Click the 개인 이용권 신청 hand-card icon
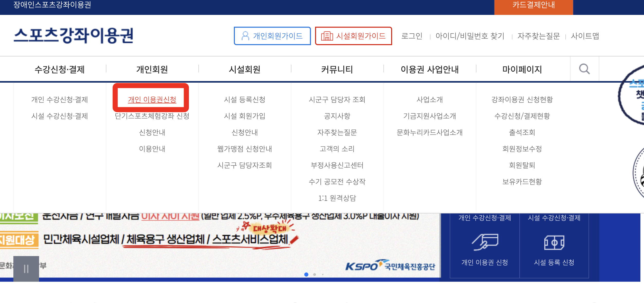 point(485,242)
